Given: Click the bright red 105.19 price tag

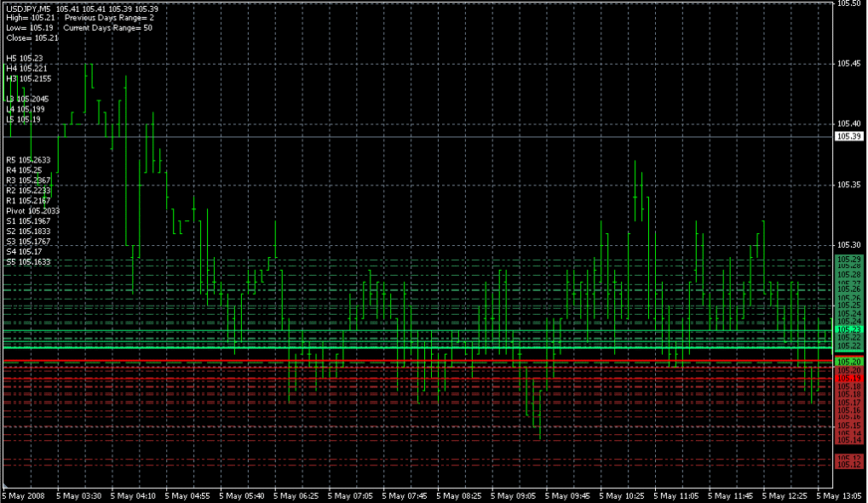Looking at the screenshot, I should [848, 377].
